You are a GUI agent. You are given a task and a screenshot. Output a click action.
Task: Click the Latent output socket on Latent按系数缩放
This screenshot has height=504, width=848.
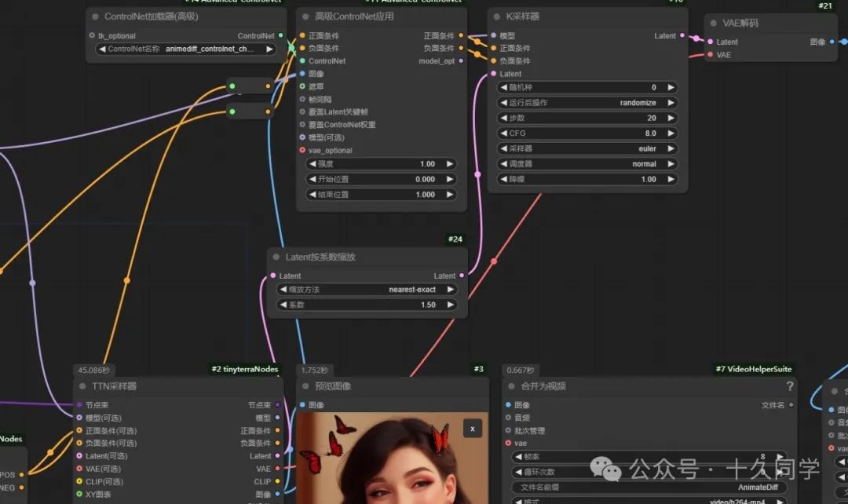462,276
